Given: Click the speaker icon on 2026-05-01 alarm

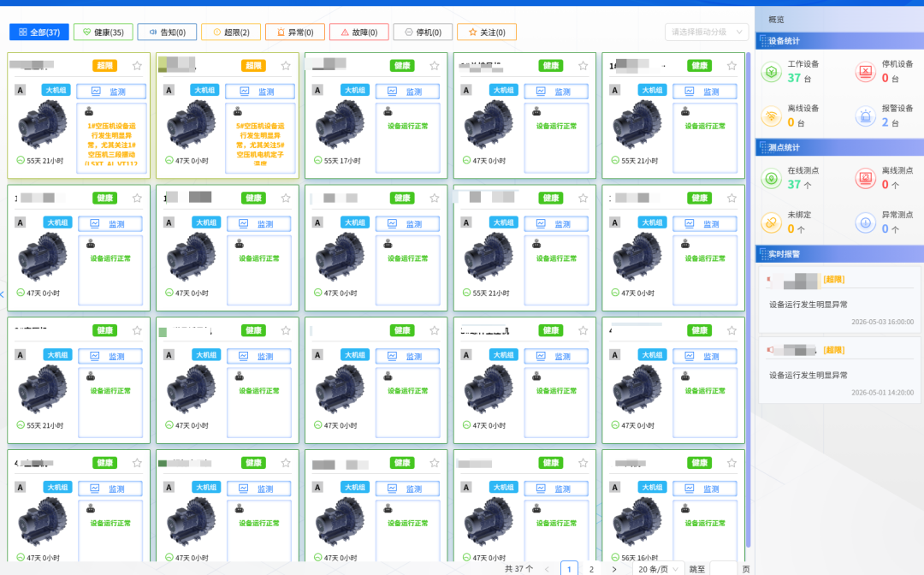Looking at the screenshot, I should click(770, 350).
